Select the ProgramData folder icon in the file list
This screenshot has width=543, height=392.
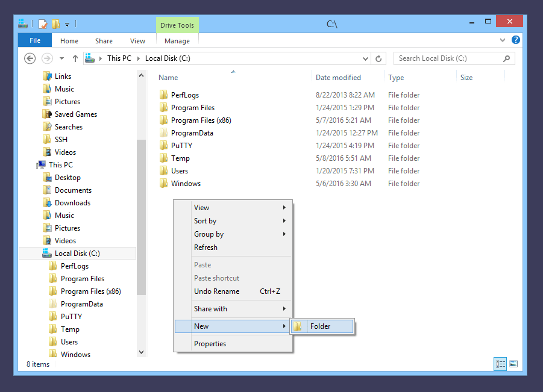coord(163,133)
